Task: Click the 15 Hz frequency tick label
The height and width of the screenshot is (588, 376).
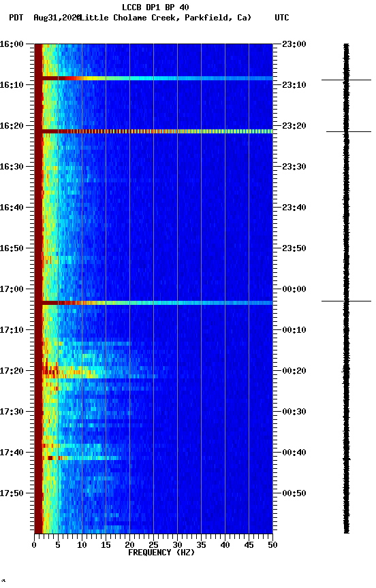Action: (x=106, y=545)
